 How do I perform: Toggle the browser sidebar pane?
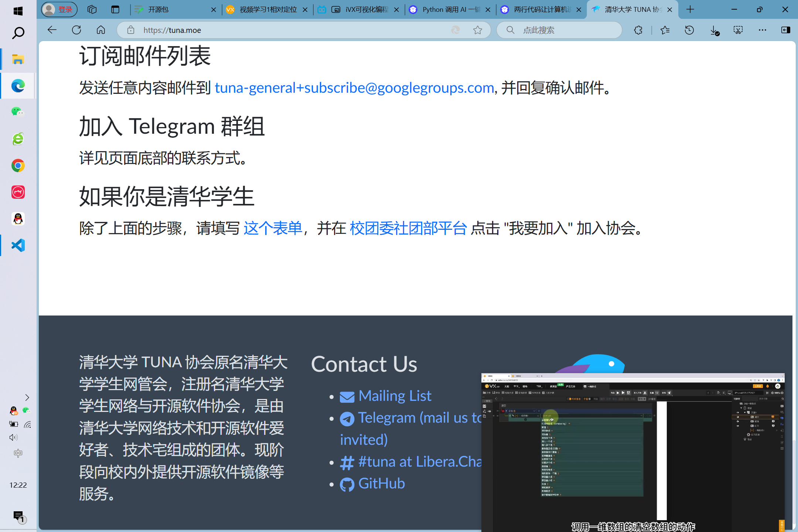pos(786,30)
